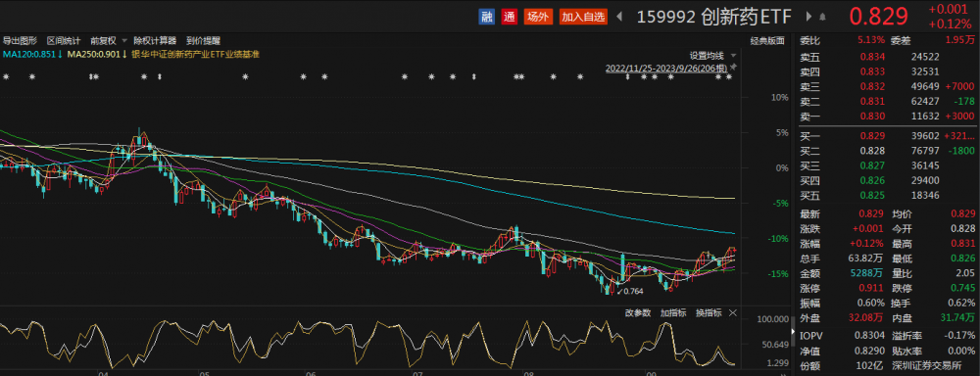Click the 100.000 indicator axis value
Viewport: 980px width, 376px height.
[772, 319]
